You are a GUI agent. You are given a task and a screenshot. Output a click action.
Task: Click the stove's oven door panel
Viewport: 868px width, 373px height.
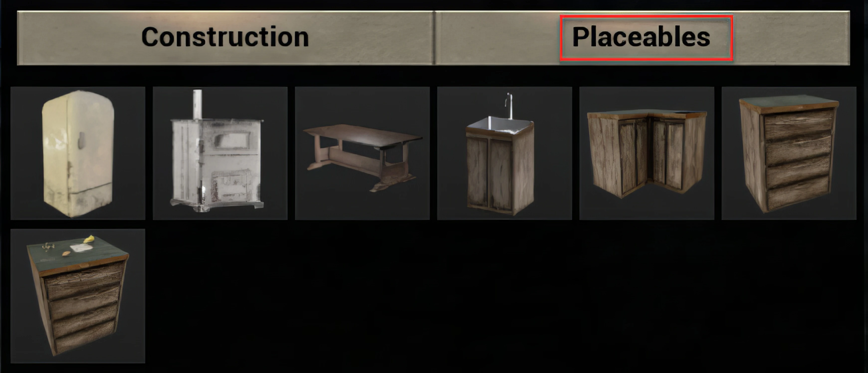pos(233,138)
